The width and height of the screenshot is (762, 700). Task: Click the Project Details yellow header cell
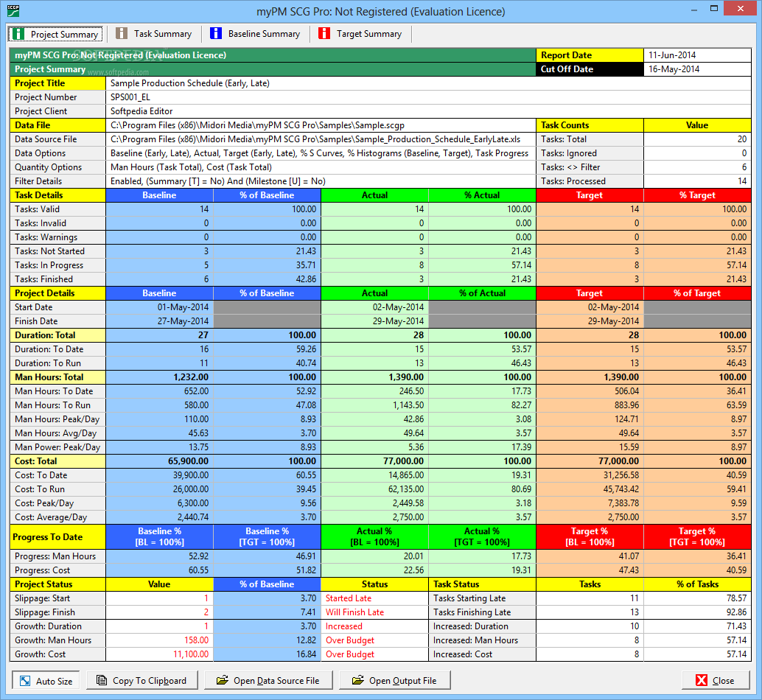(57, 293)
